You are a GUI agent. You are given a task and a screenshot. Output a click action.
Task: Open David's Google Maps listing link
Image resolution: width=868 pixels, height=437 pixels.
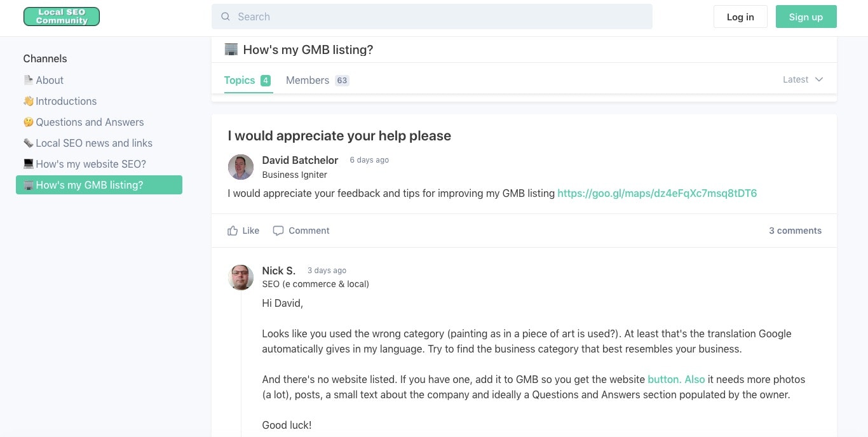pos(657,193)
